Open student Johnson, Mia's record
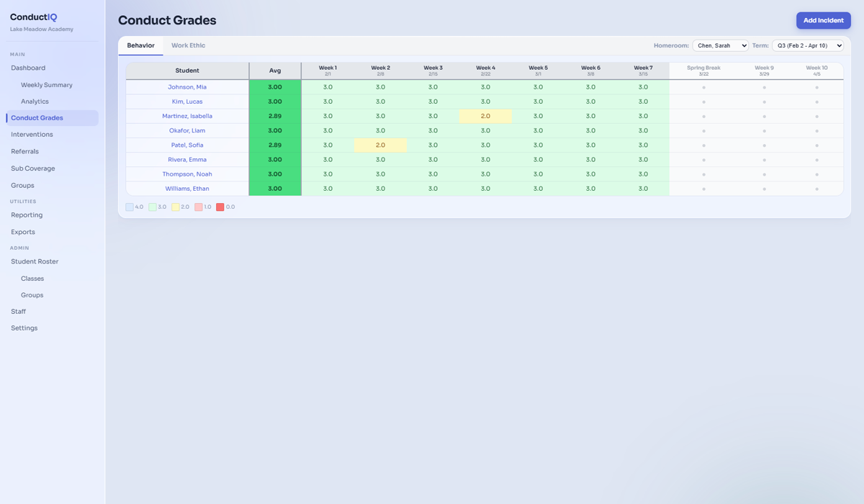 point(187,86)
